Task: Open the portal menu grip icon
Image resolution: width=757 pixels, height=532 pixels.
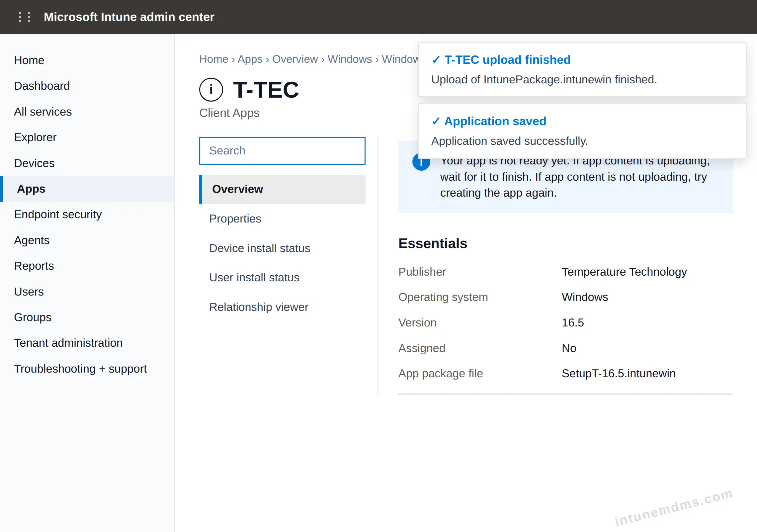Action: (24, 17)
